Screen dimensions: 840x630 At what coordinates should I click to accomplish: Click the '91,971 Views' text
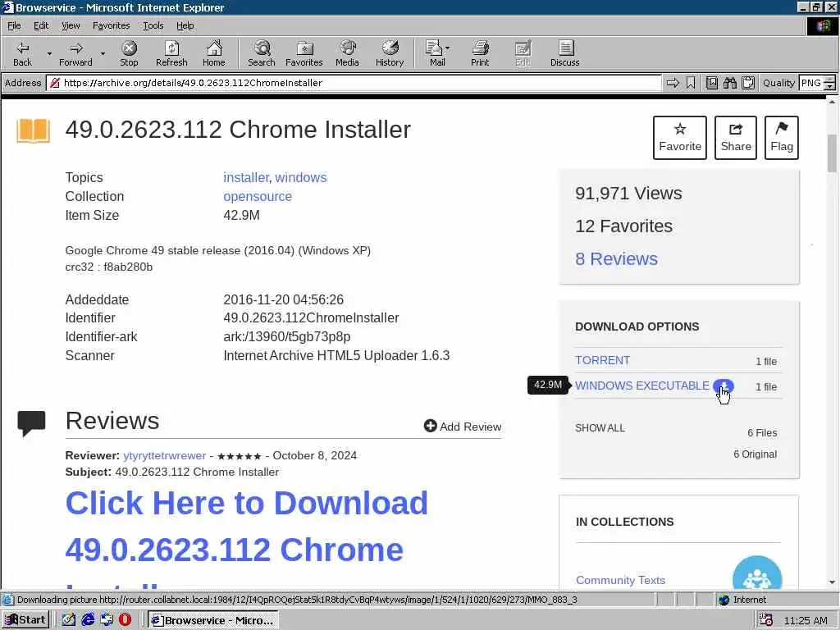(x=628, y=193)
